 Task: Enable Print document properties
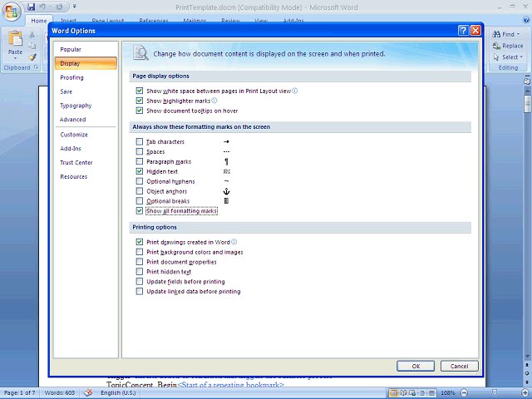pos(140,262)
